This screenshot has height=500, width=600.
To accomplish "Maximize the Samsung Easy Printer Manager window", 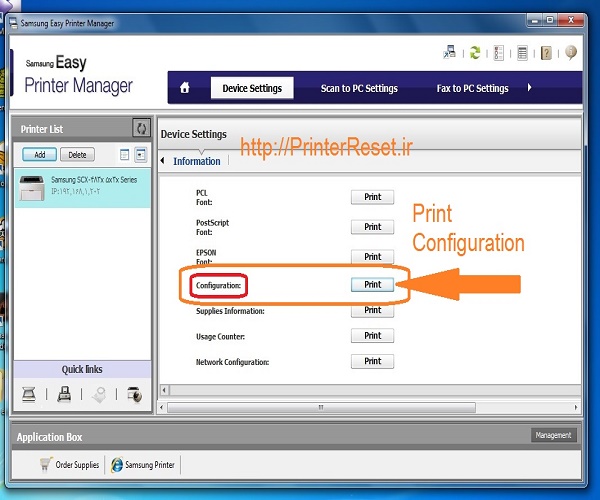I will pos(550,20).
